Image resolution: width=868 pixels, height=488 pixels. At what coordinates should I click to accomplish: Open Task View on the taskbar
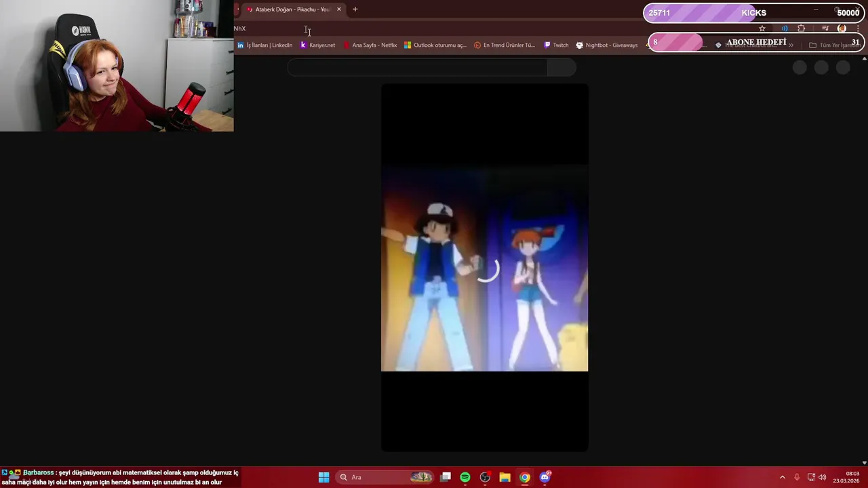tap(446, 477)
